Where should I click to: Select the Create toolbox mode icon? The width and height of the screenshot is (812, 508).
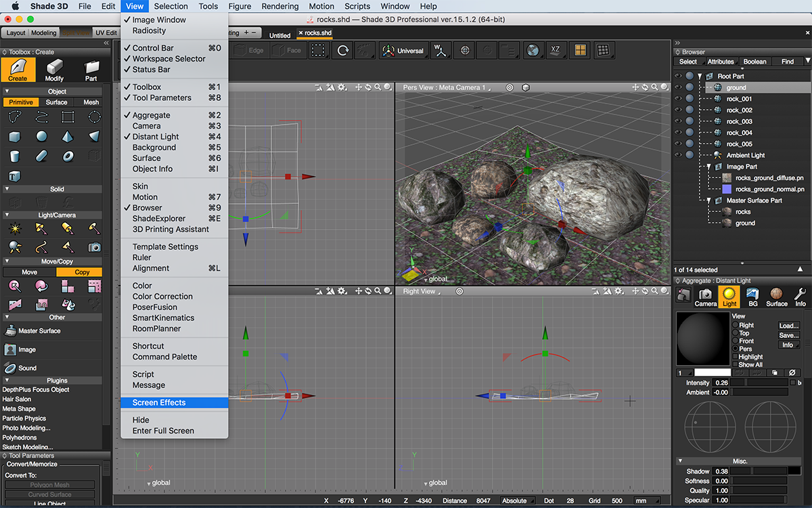[18, 70]
